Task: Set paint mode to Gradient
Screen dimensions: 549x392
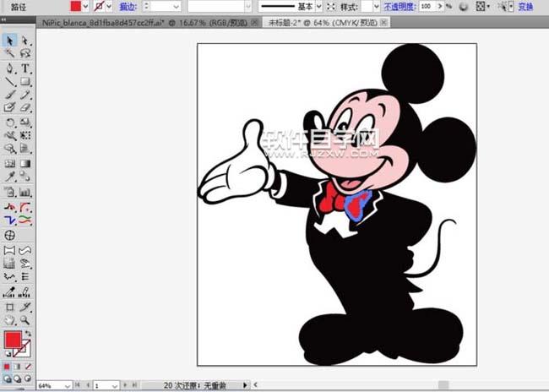Action: pos(17,367)
